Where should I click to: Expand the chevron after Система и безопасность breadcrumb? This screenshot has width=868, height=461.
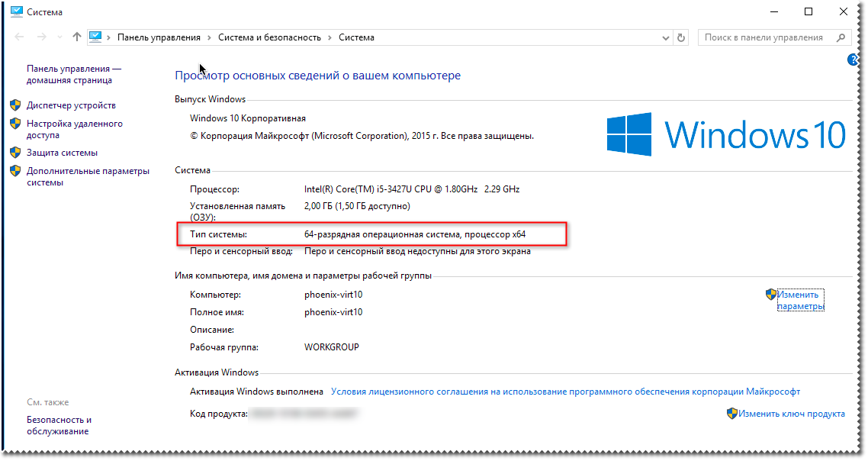[330, 37]
